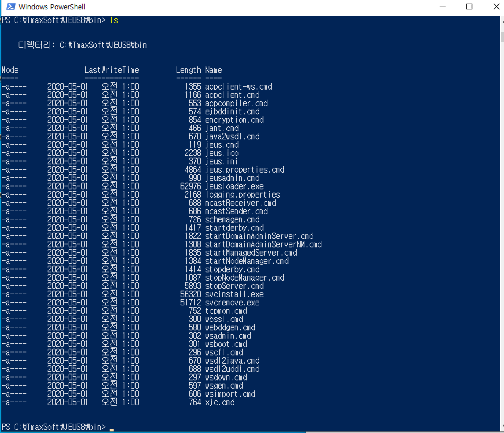Click file name svcremove.exe
504x433 pixels.
[x=232, y=303]
